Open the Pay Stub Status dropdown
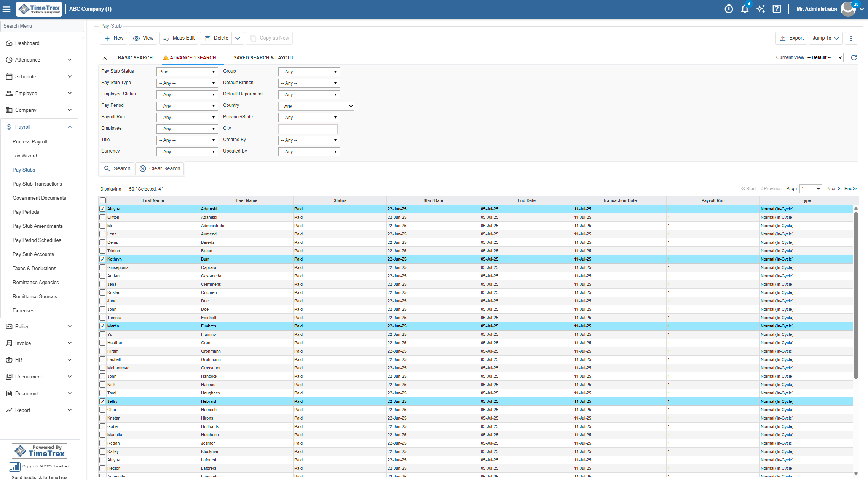Viewport: 868px width, 480px height. tap(187, 72)
